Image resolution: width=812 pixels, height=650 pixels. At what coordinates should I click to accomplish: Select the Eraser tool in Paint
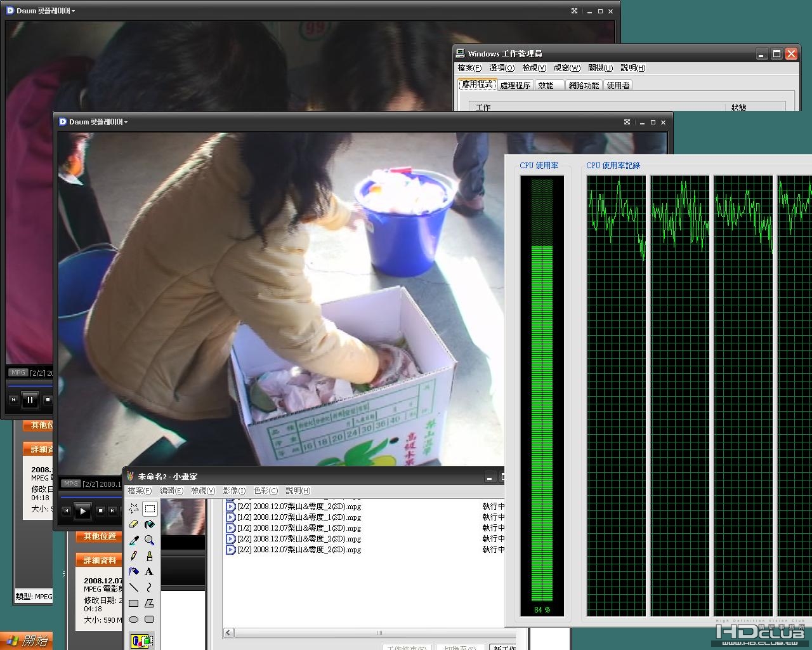[133, 524]
